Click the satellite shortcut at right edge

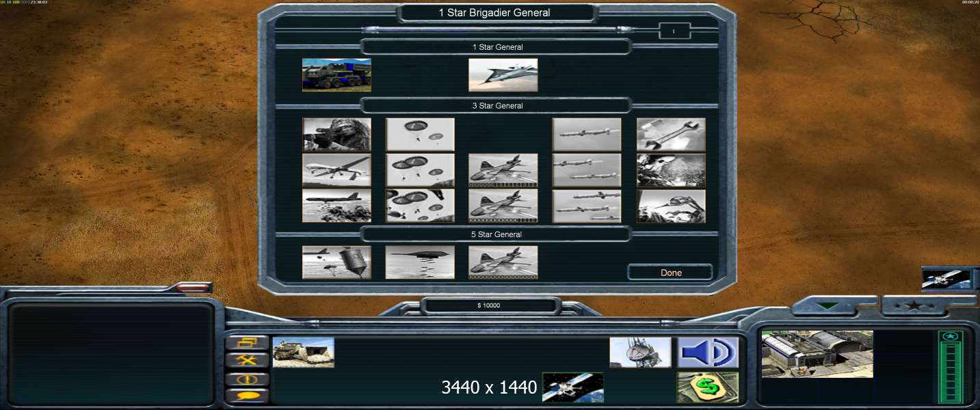click(946, 279)
